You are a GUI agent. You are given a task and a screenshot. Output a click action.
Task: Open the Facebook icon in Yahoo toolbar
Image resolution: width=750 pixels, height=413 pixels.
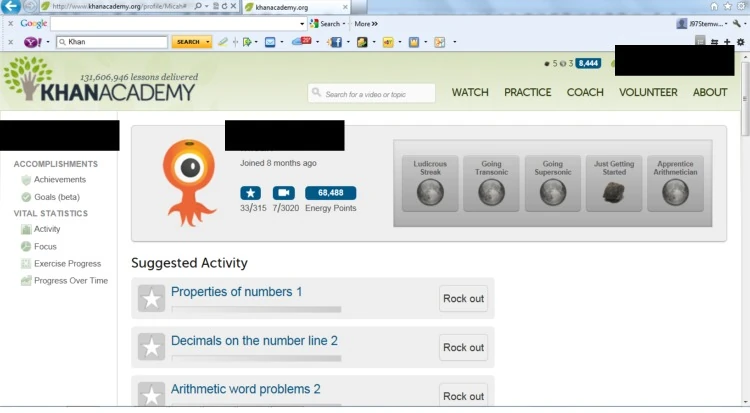[336, 42]
